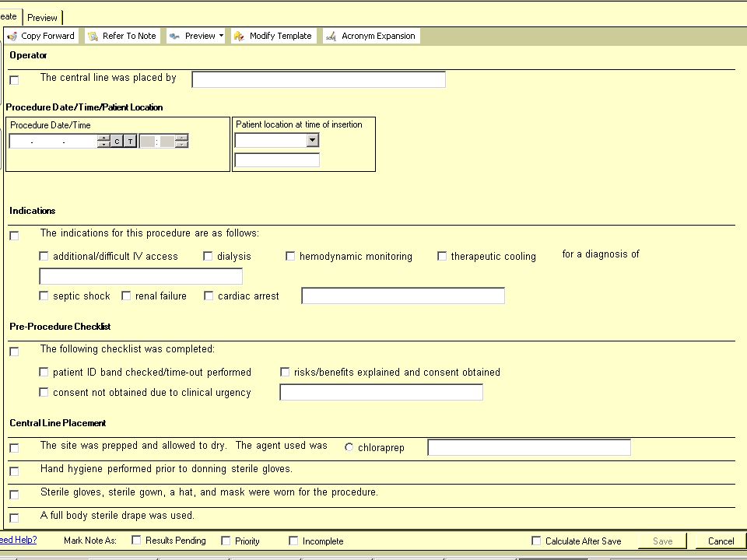Click the text field beside consent not obtained

(x=381, y=392)
